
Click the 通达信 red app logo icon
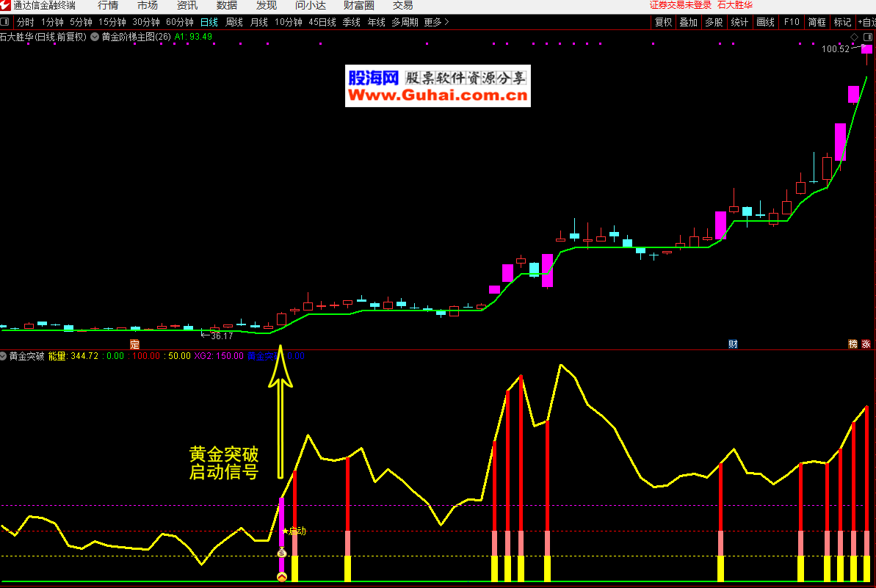click(6, 6)
